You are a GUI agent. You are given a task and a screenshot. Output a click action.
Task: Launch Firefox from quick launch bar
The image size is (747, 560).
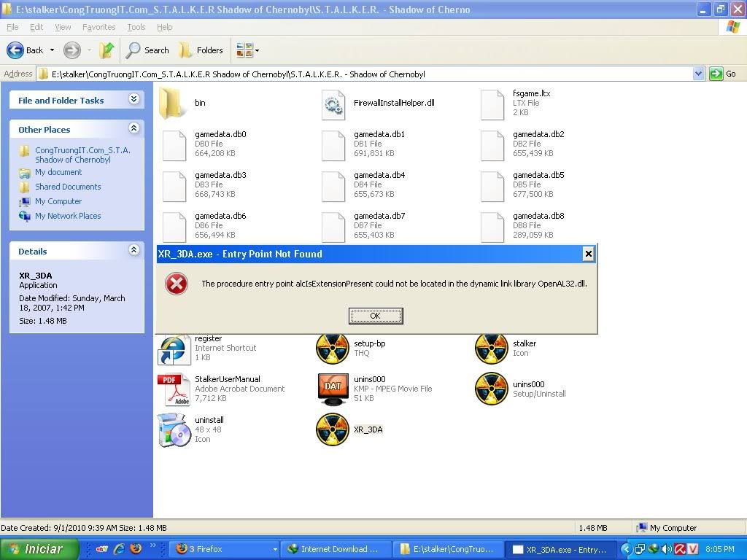136,548
